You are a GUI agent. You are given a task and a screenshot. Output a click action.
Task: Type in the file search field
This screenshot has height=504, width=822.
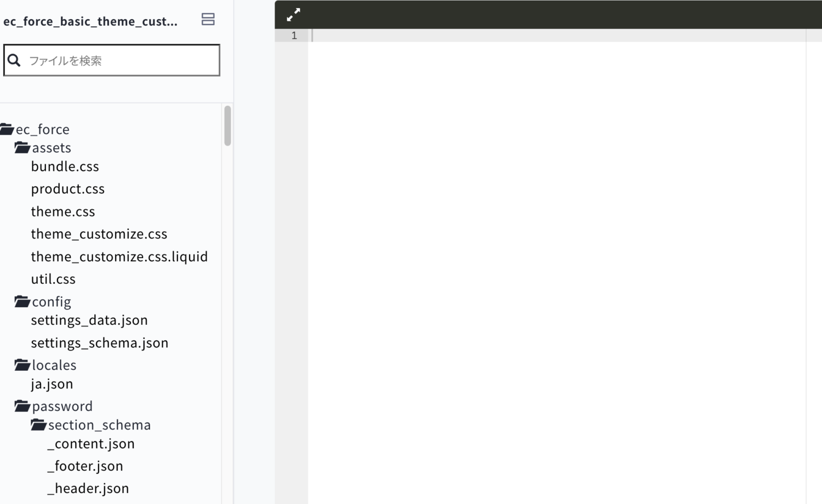point(121,60)
